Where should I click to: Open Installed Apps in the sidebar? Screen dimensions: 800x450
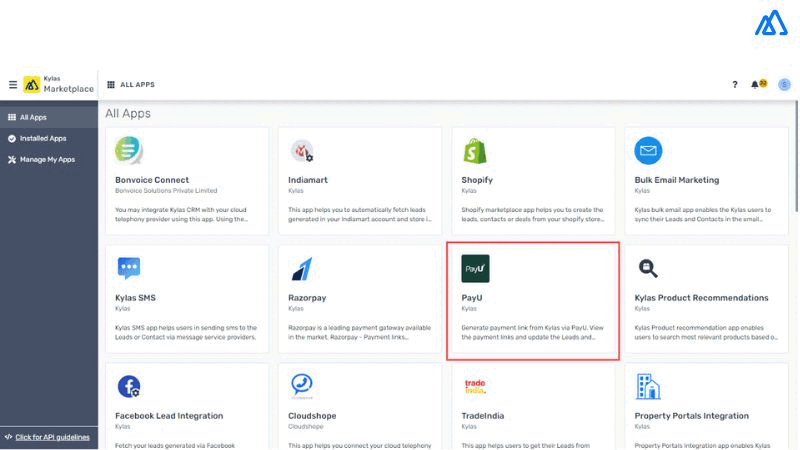[x=42, y=138]
